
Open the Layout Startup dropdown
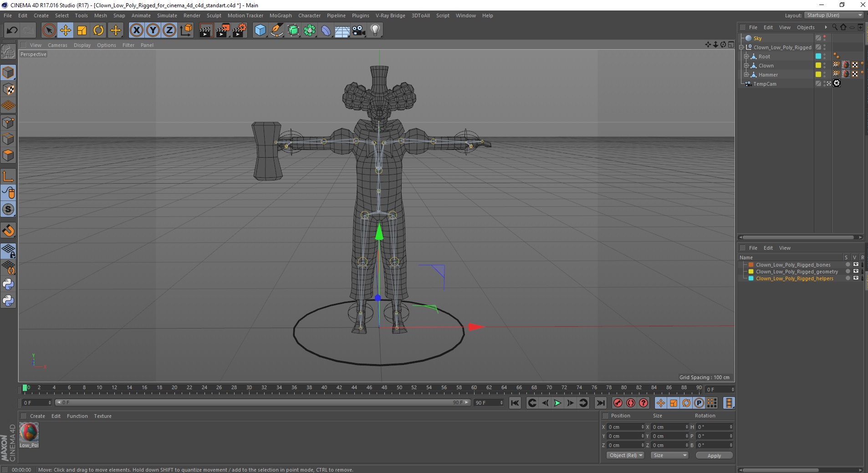click(x=834, y=15)
